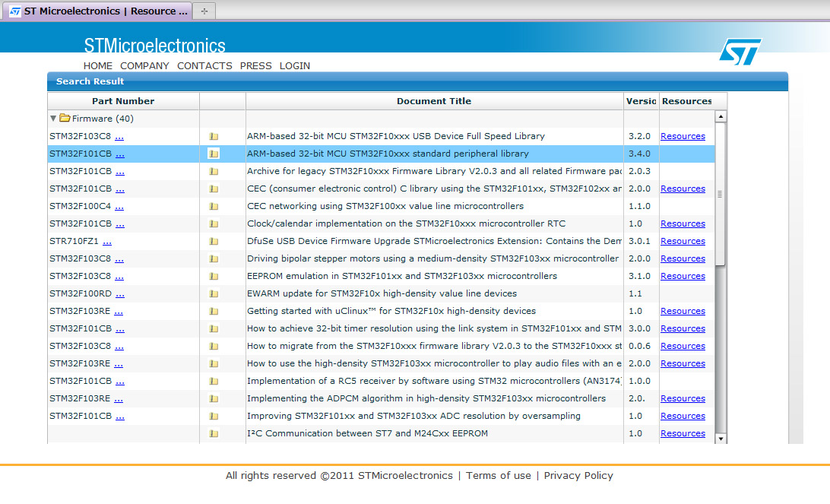Screen dimensions: 830x504
Task: Open the CONTACTS page
Action: [x=204, y=65]
